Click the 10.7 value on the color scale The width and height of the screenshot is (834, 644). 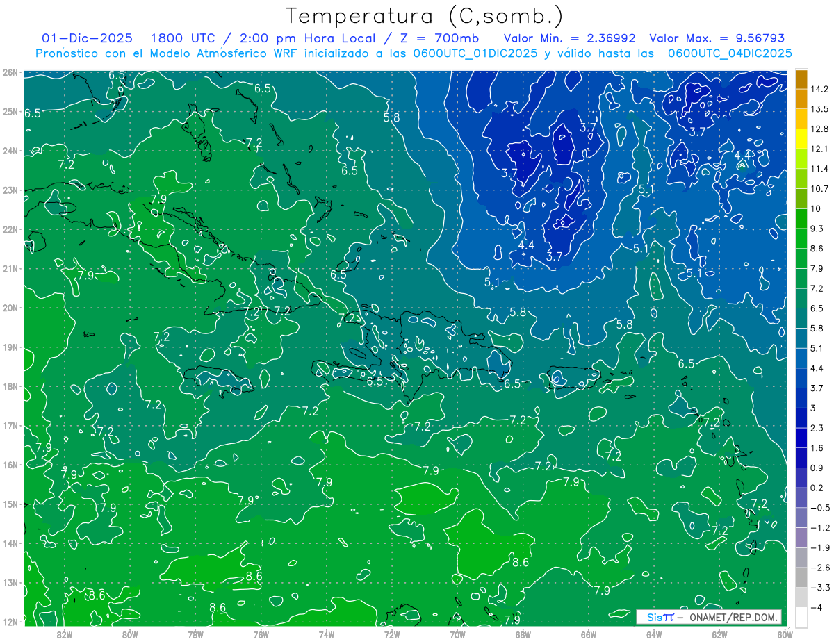click(x=819, y=188)
